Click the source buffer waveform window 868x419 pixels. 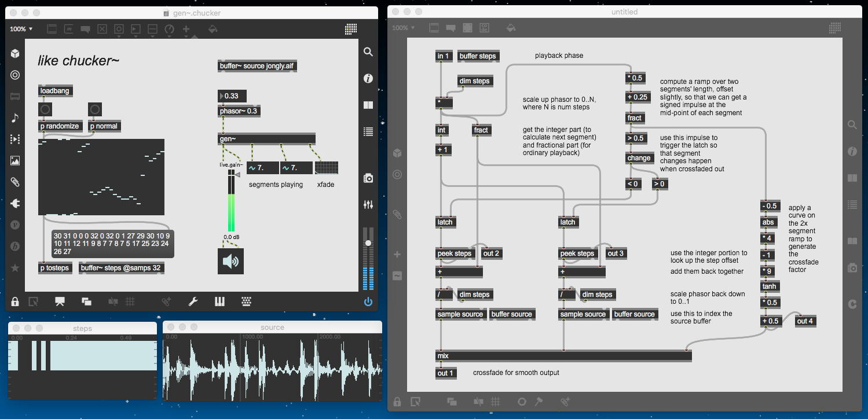(x=273, y=366)
